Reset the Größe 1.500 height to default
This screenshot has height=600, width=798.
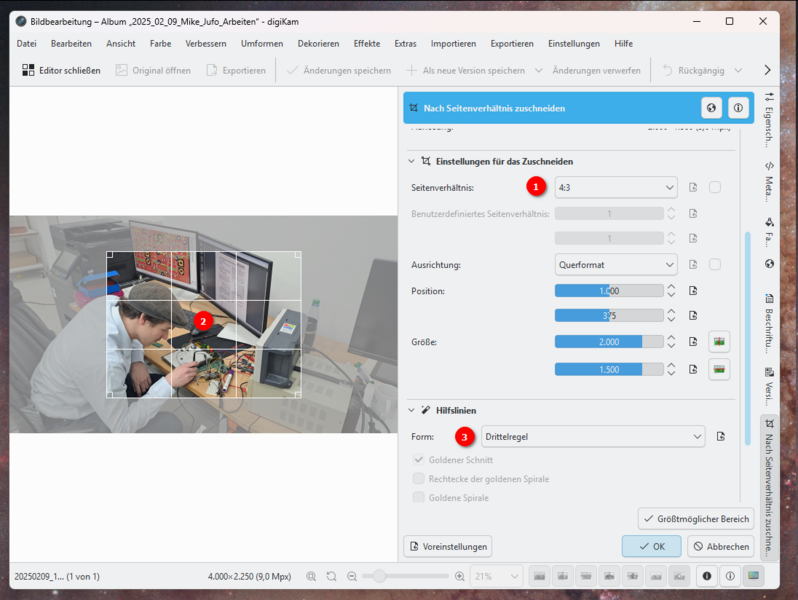[693, 369]
